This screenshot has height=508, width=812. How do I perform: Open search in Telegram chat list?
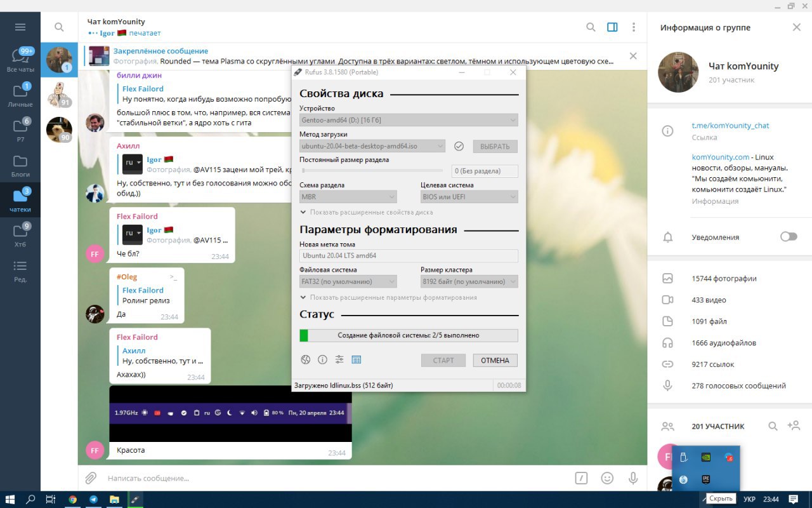[59, 27]
